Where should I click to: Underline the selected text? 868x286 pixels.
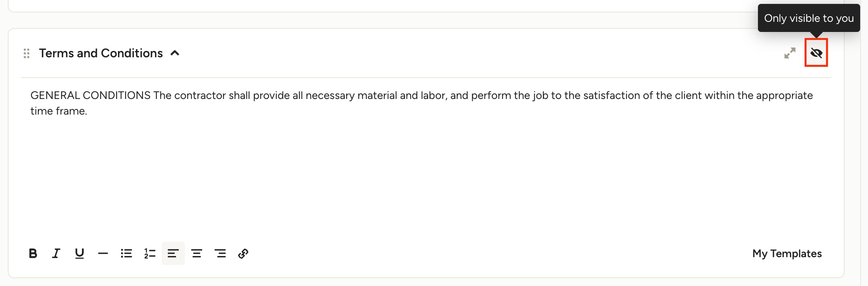point(80,254)
